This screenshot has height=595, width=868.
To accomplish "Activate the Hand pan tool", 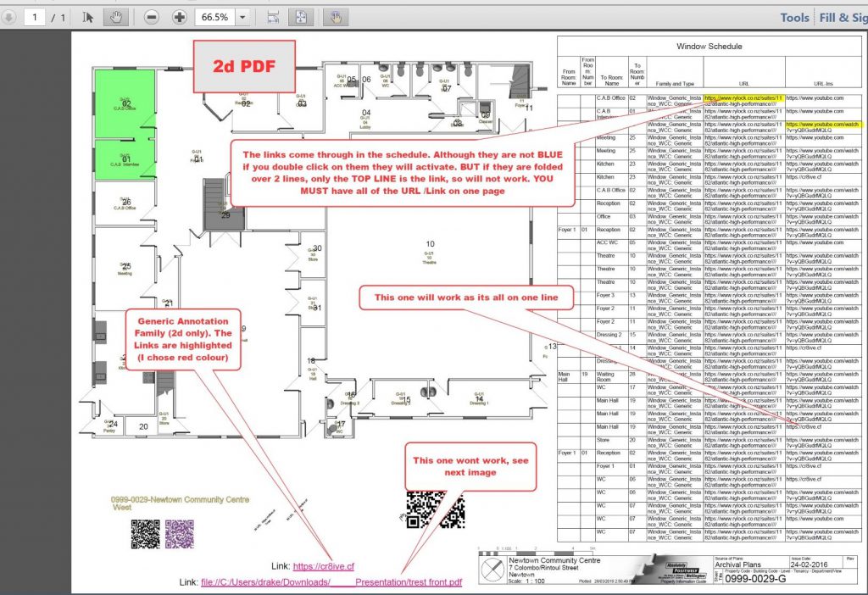I will [115, 17].
